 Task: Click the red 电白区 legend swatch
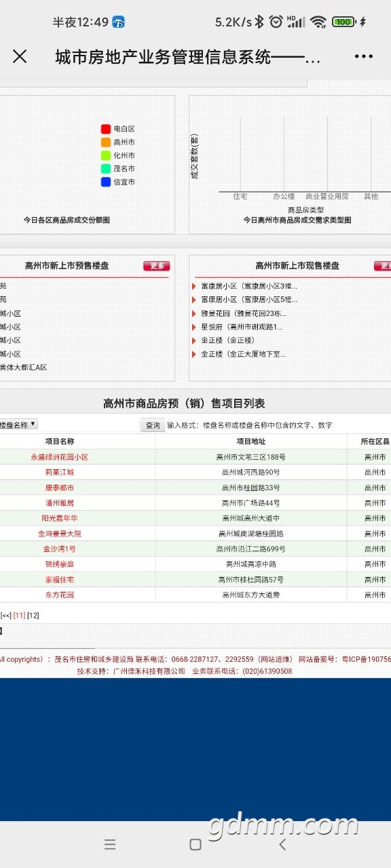pyautogui.click(x=106, y=129)
